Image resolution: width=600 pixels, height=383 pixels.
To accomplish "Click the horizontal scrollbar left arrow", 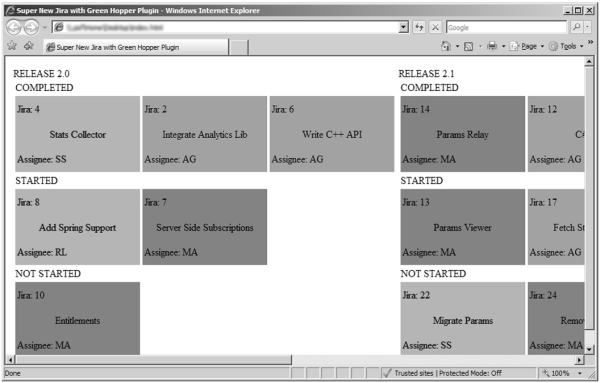I will tap(10, 360).
